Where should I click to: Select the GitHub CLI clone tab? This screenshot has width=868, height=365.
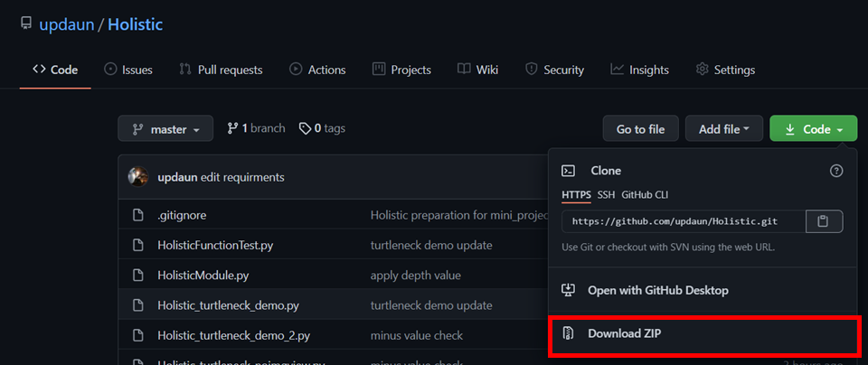tap(645, 194)
